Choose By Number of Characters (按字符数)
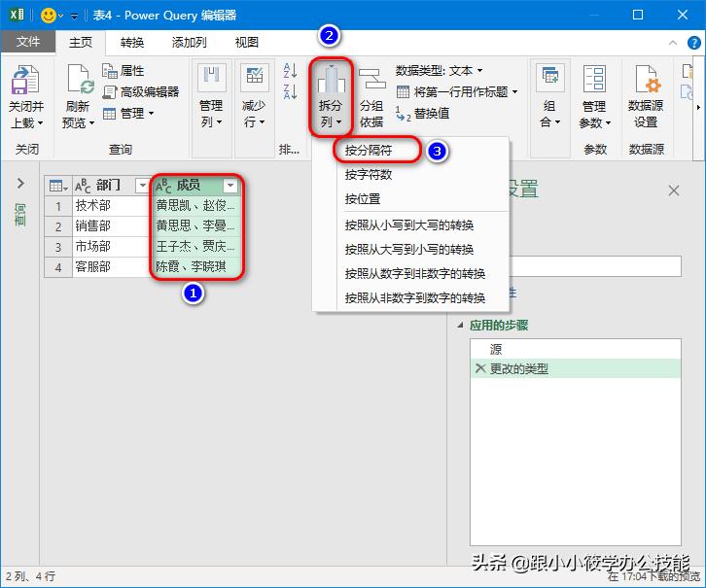The image size is (706, 588). (369, 175)
